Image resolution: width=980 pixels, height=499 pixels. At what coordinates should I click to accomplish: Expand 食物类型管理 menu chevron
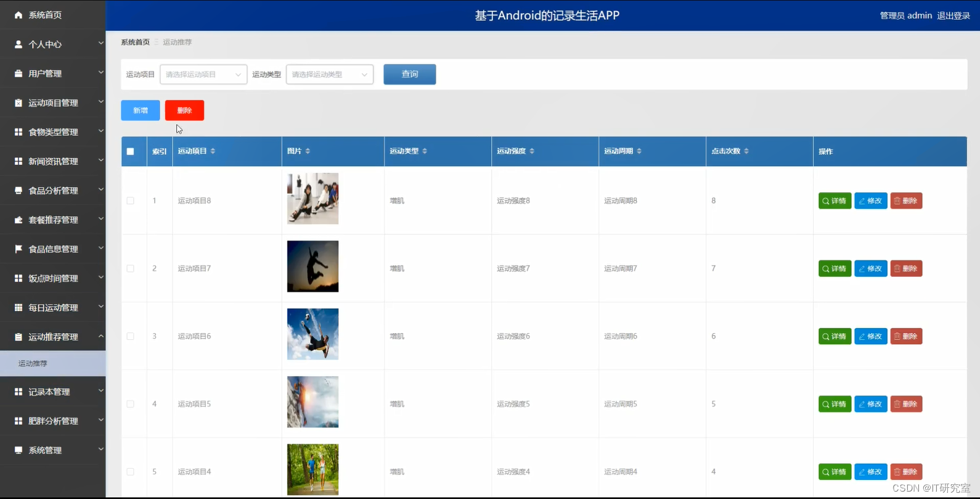100,131
